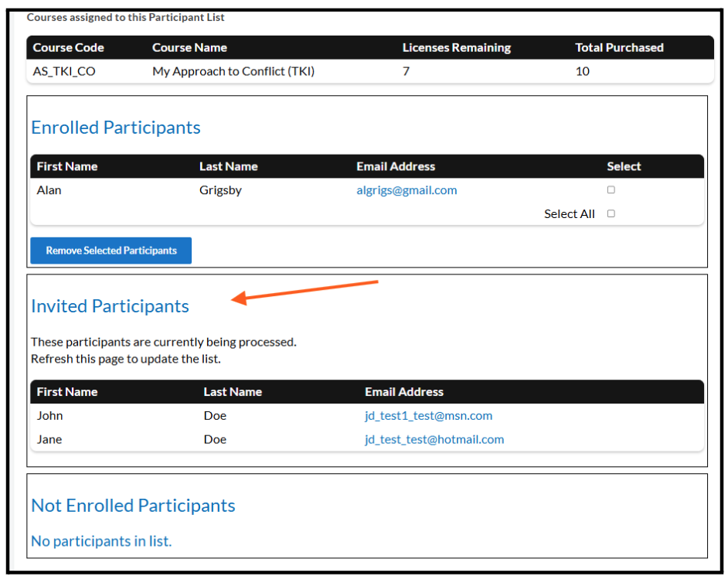Screen dimensions: 728x583
Task: Select the AS_TKI_CO course code cell
Action: coord(64,71)
